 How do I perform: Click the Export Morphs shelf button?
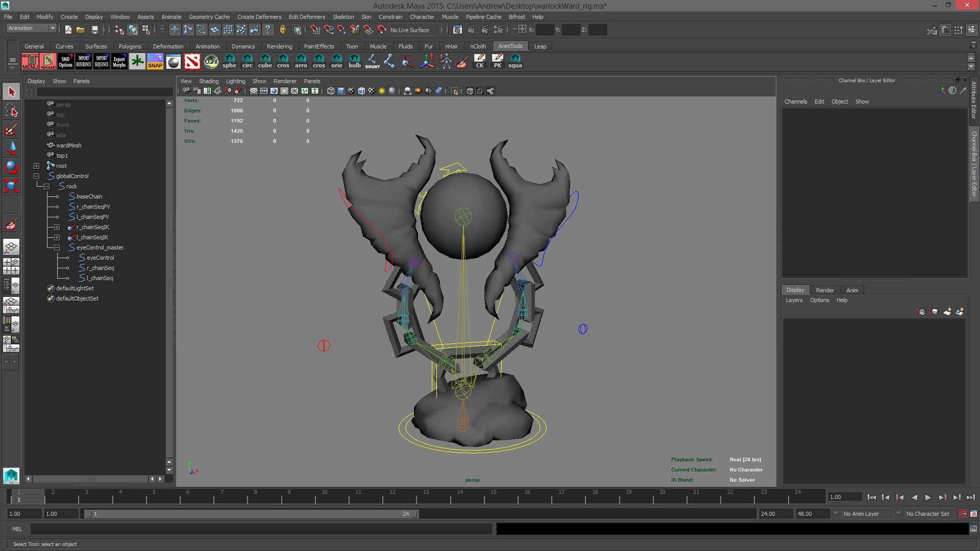click(119, 61)
